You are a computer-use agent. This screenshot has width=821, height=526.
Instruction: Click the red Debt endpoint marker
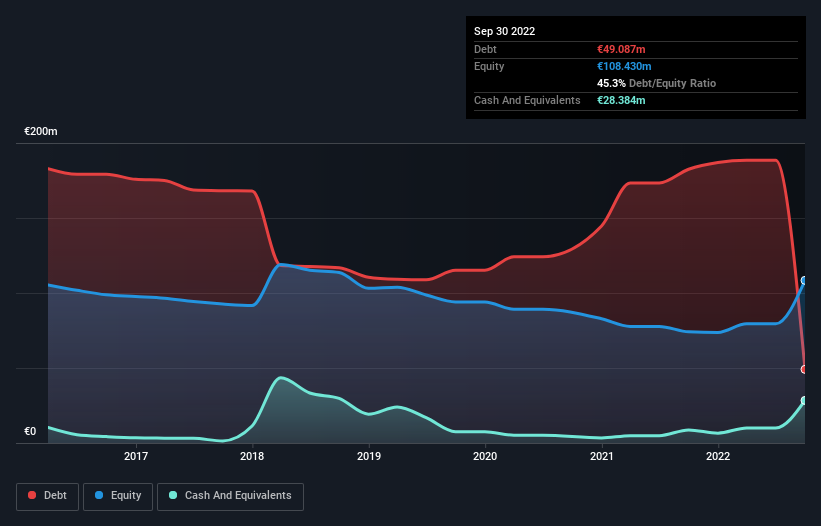click(804, 370)
